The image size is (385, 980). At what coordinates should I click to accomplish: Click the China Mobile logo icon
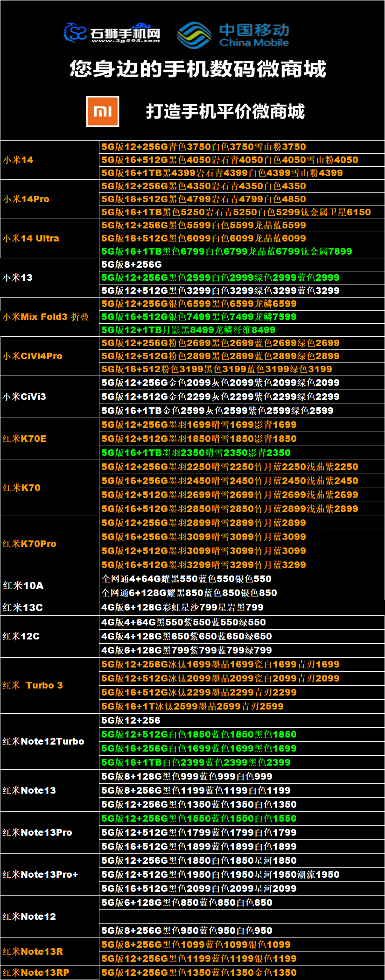click(194, 35)
